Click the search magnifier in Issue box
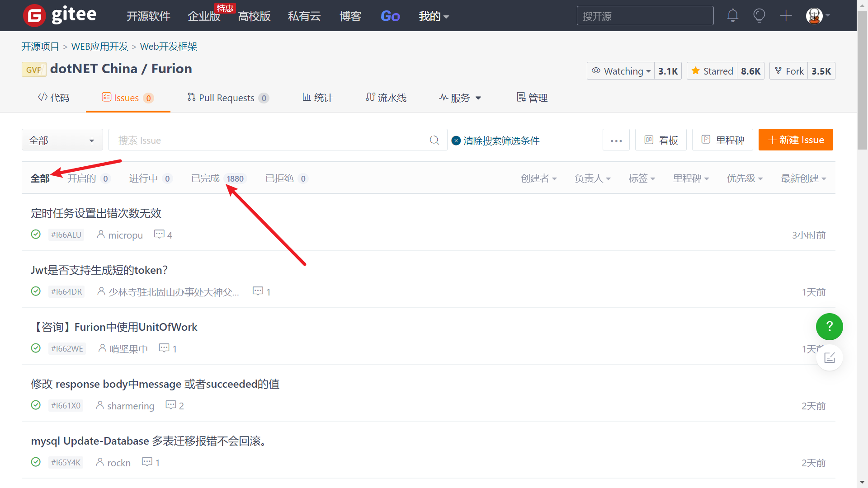 click(434, 140)
